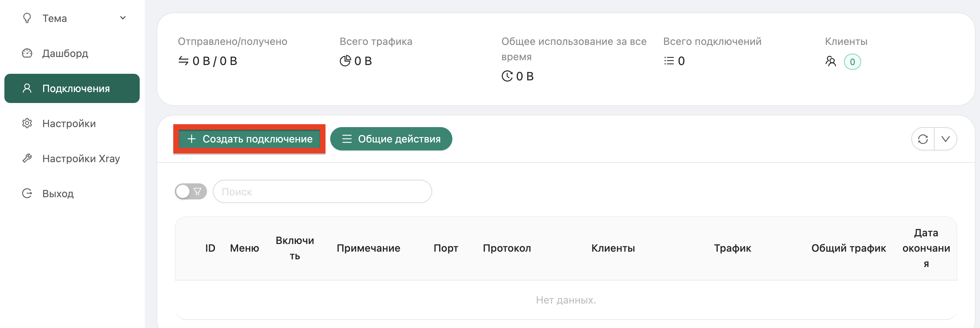
Task: Open Настройки Xray via wrench icon
Action: click(27, 158)
